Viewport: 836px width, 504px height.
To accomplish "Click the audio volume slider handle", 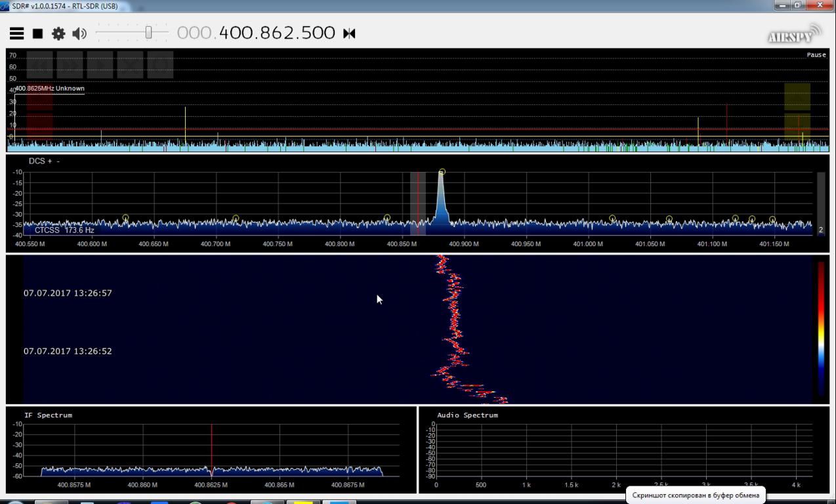I will point(149,32).
